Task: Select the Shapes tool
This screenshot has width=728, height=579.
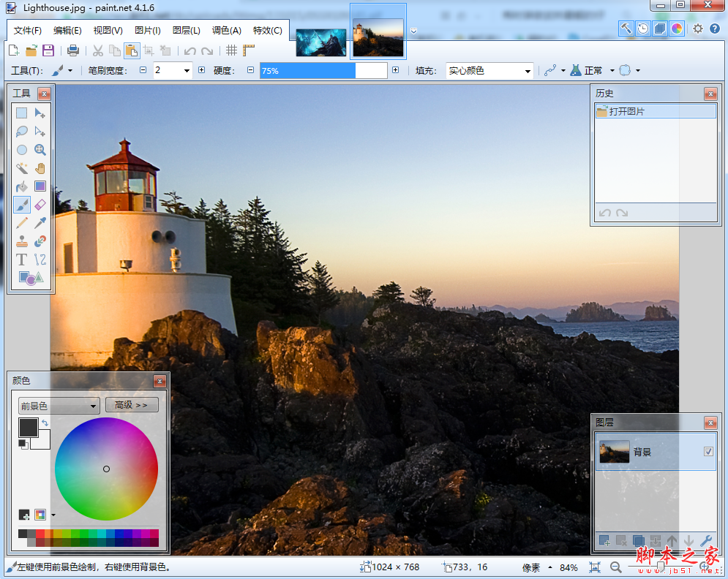Action: click(31, 278)
